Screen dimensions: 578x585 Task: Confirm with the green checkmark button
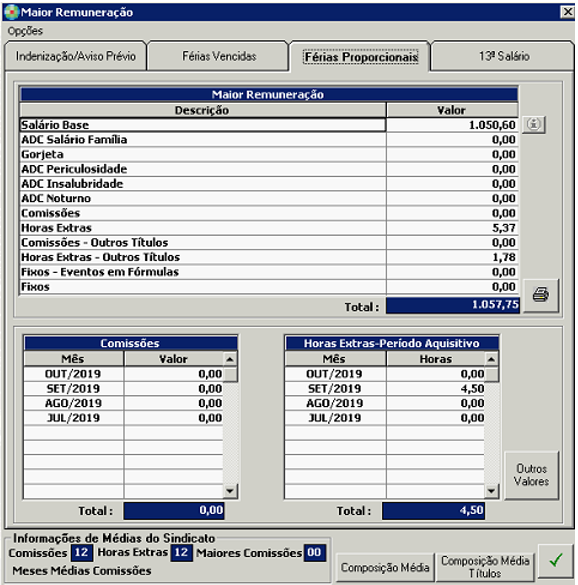(x=556, y=561)
